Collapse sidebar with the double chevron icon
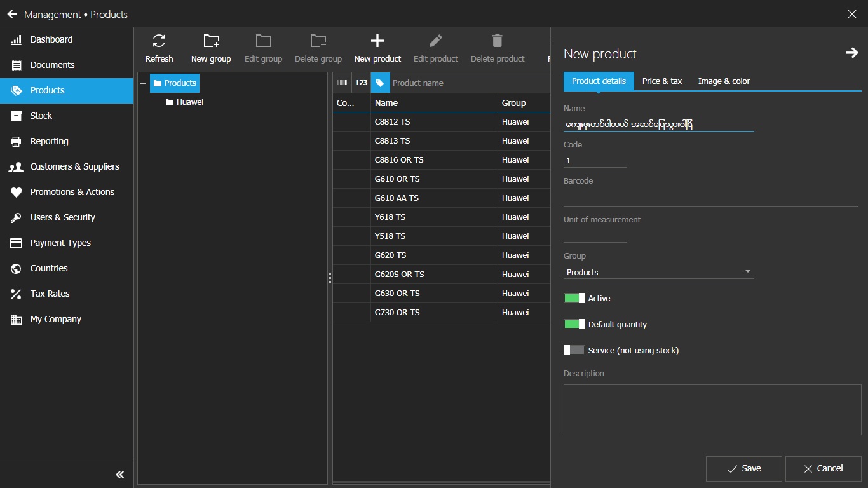The height and width of the screenshot is (488, 868). click(x=119, y=475)
